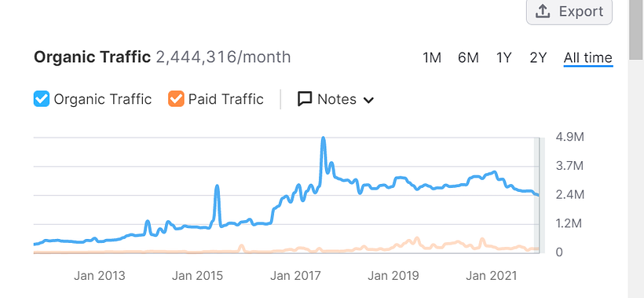This screenshot has height=298, width=644.
Task: Click the latest data point marker at chart end
Action: pyautogui.click(x=538, y=195)
